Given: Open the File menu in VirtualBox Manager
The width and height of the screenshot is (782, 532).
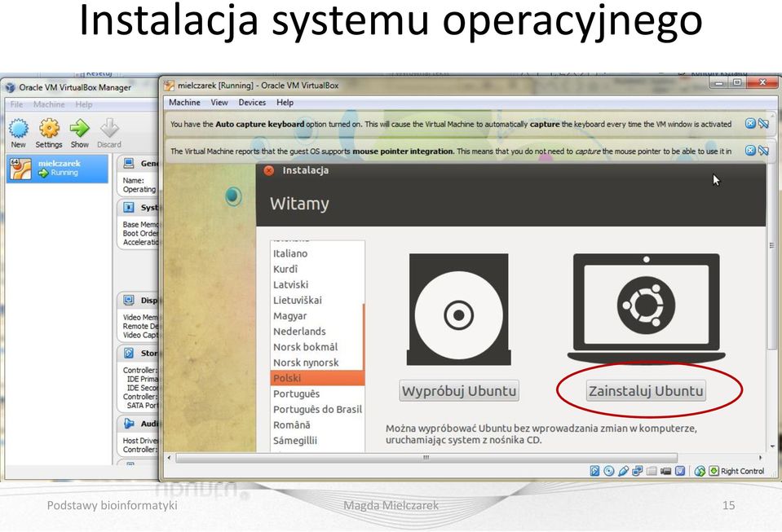Looking at the screenshot, I should click(16, 104).
